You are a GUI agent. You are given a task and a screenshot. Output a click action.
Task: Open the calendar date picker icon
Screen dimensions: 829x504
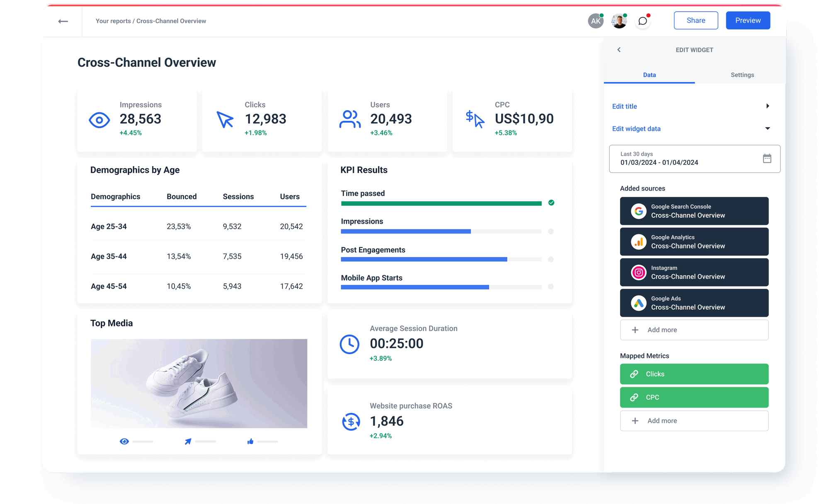click(767, 159)
